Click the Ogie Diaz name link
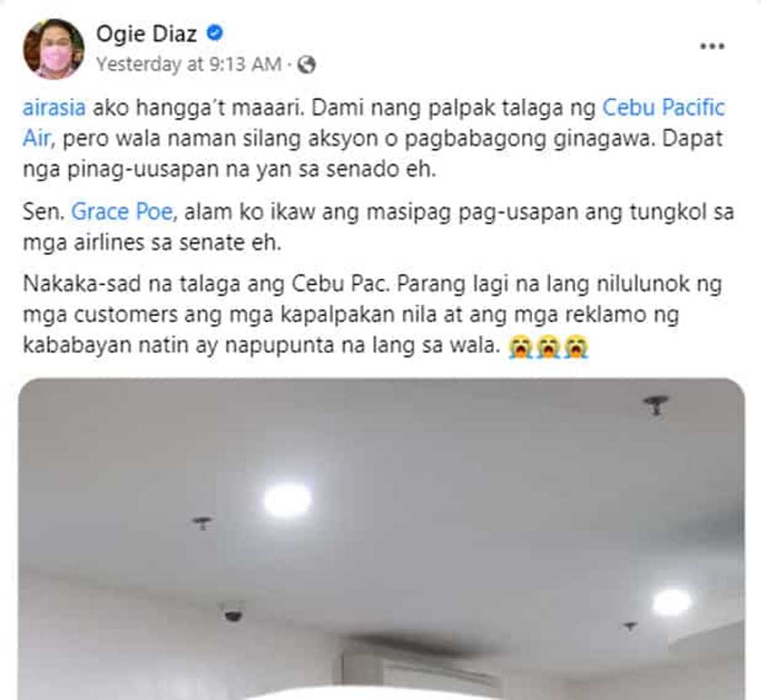Image resolution: width=761 pixels, height=700 pixels. (146, 34)
